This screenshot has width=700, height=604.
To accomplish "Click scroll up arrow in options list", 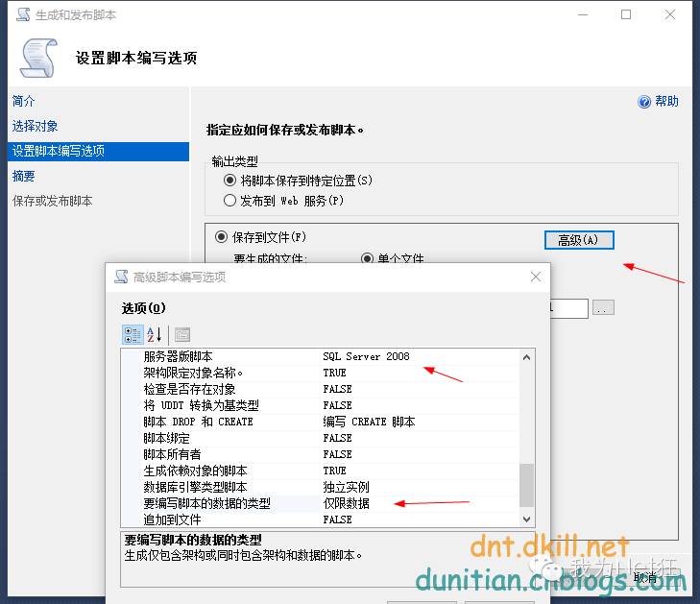I will tap(527, 357).
